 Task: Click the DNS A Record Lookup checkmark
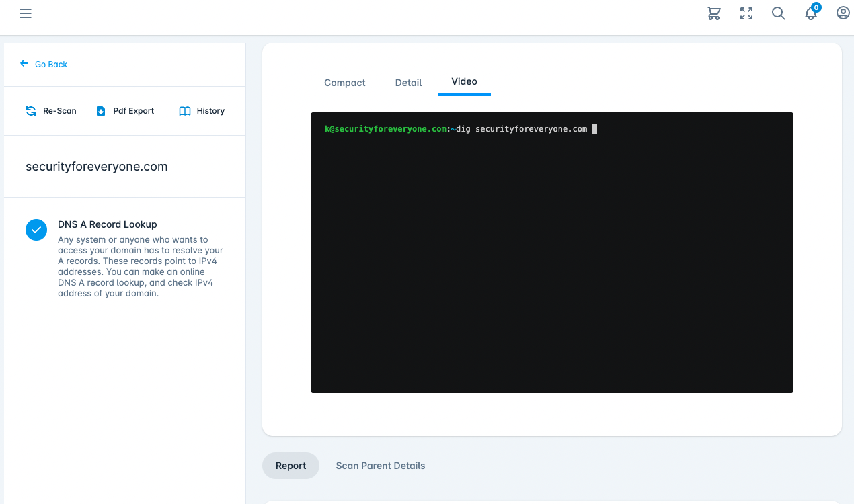point(36,230)
